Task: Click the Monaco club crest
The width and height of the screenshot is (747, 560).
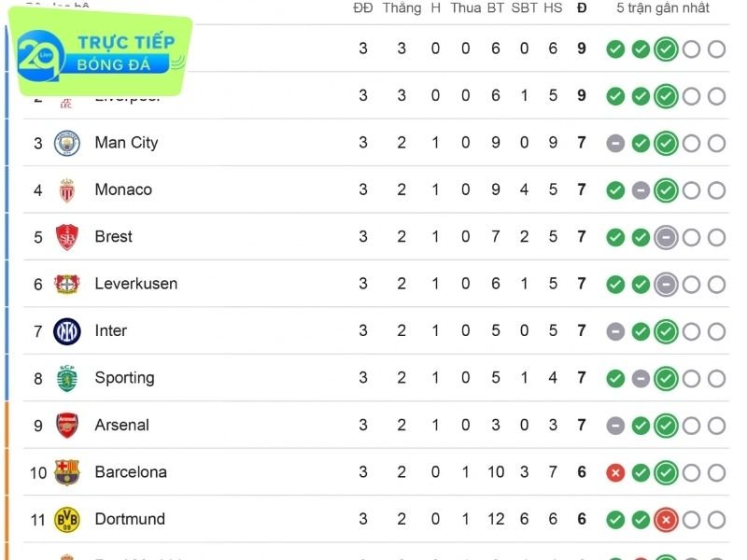Action: pyautogui.click(x=66, y=190)
